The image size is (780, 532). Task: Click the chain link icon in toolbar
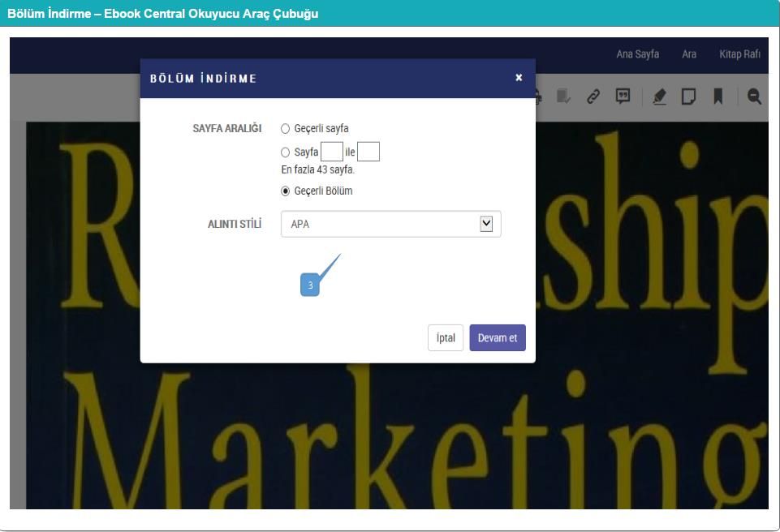[593, 96]
